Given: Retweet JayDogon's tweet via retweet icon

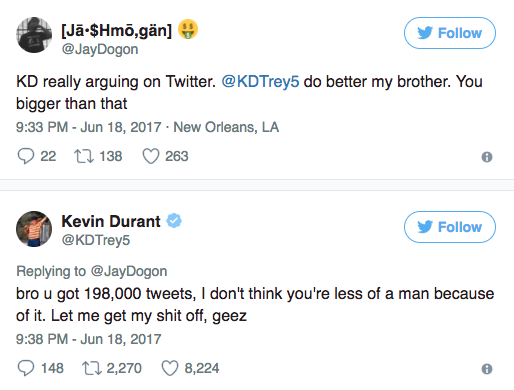Looking at the screenshot, I should point(84,156).
